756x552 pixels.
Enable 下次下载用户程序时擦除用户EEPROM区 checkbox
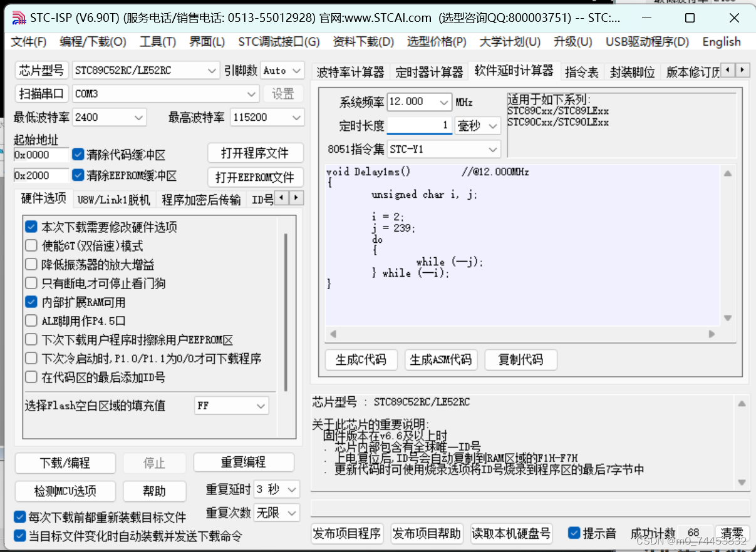click(x=31, y=340)
